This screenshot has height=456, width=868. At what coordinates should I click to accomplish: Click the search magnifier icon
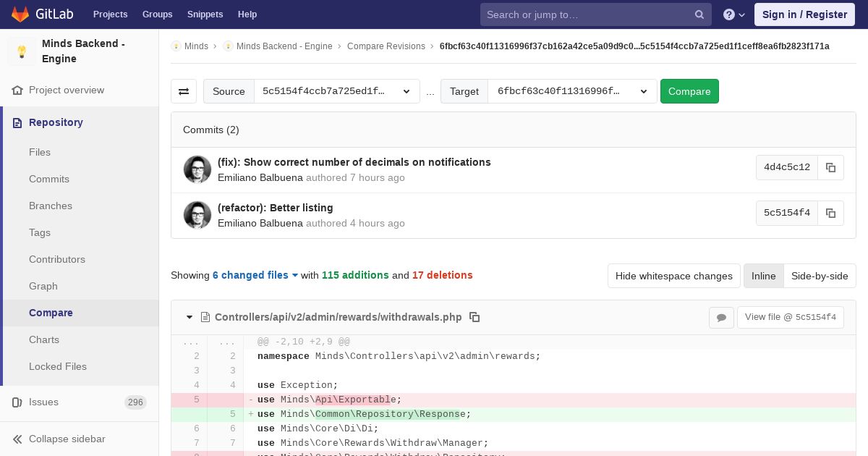click(699, 14)
